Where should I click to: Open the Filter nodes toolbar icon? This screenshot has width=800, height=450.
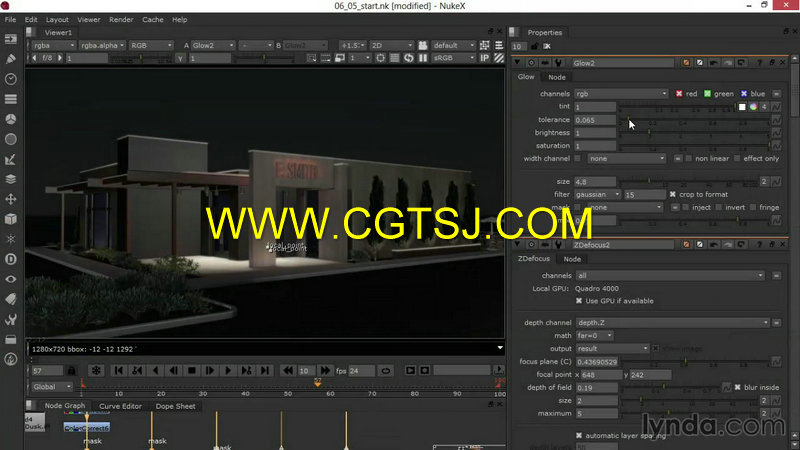[11, 139]
